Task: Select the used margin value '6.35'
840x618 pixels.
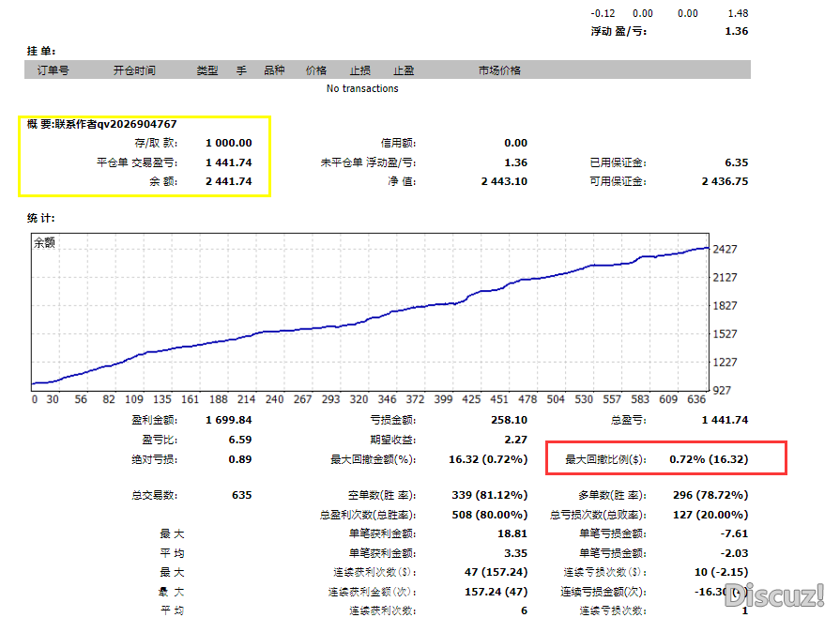Action: pyautogui.click(x=737, y=162)
